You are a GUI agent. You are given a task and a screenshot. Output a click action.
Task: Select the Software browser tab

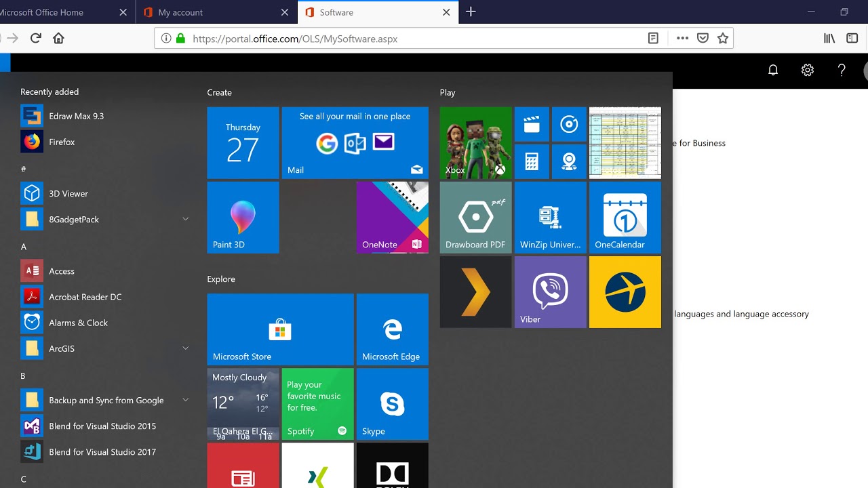coord(378,12)
